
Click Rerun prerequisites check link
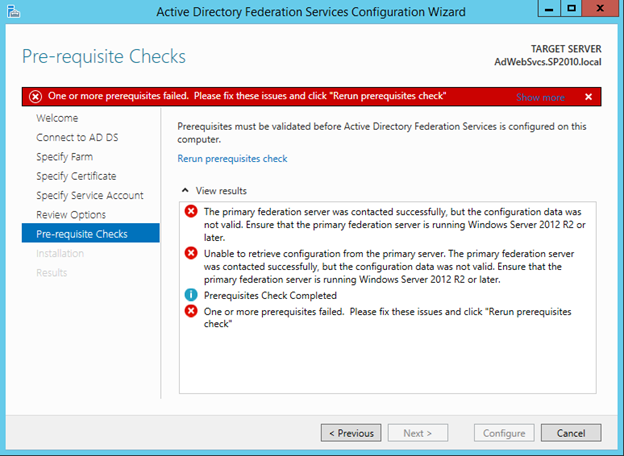coord(232,159)
